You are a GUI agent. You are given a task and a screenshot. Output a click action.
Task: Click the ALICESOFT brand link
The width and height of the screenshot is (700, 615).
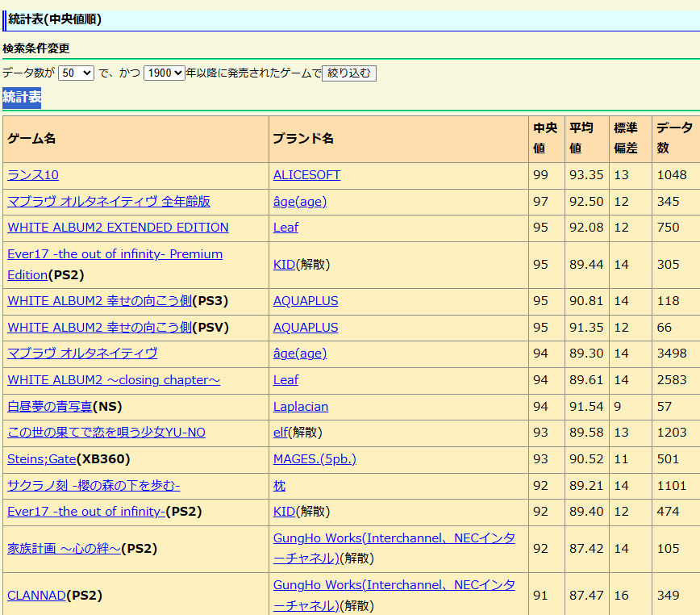point(306,175)
